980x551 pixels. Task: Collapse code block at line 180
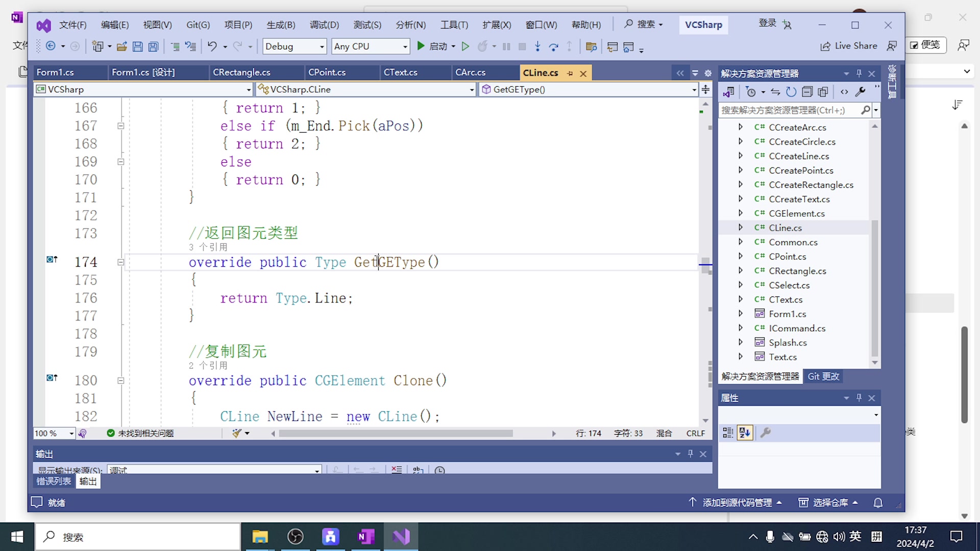121,381
